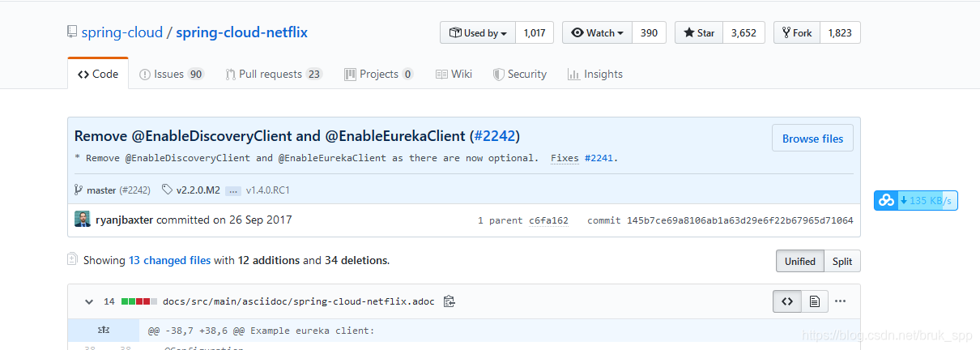The image size is (980, 350).
Task: Open the Used by dropdown
Action: pyautogui.click(x=478, y=33)
